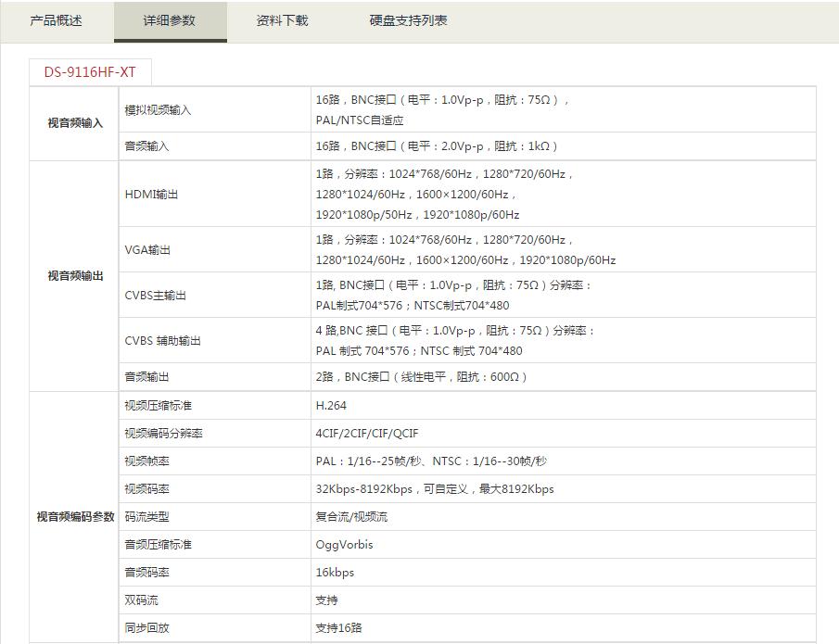This screenshot has height=644, width=839.
Task: Click the 视音频编码参数 category cell
Action: pos(75,517)
